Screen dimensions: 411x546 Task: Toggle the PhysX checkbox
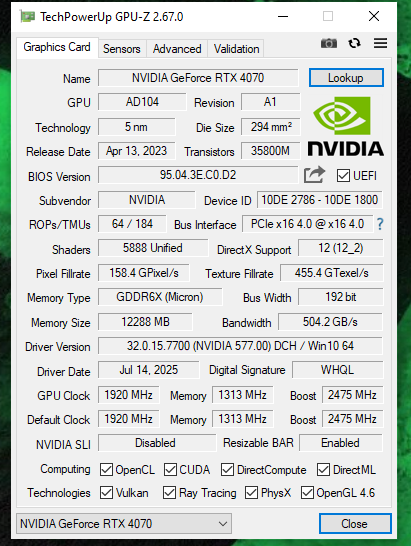pos(251,492)
